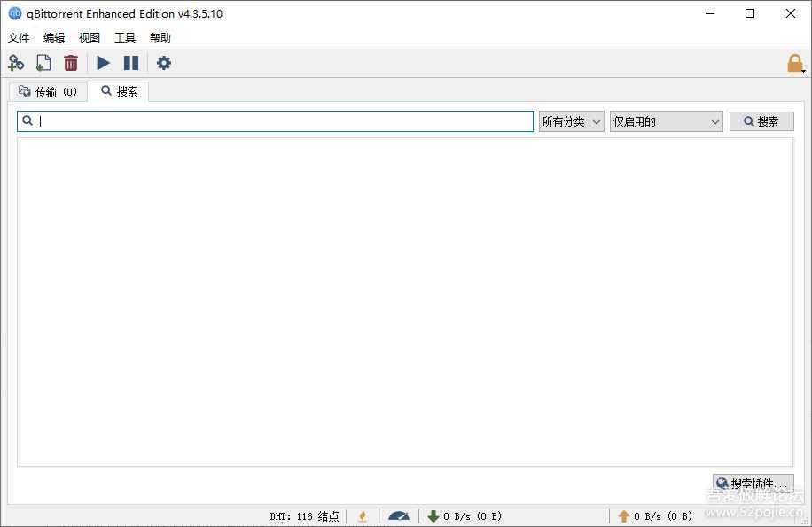
Task: Toggle alternative speed limits speedometer icon
Action: coord(399,516)
